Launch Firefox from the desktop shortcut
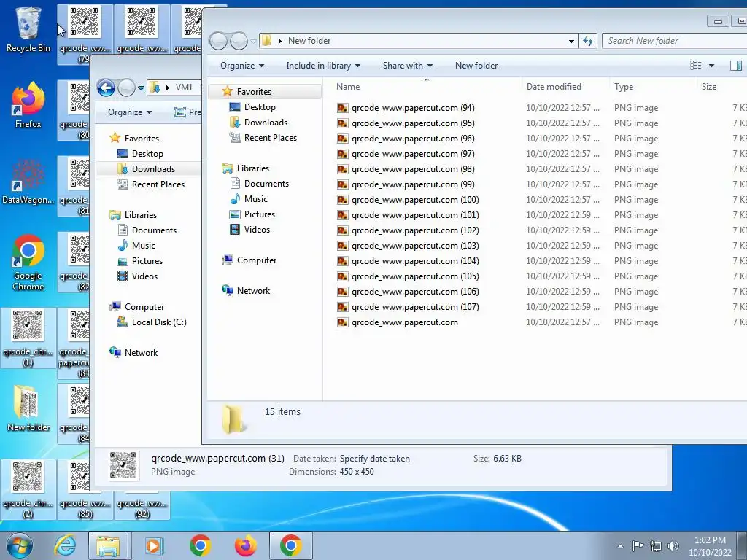Viewport: 747px width, 560px height. pyautogui.click(x=28, y=105)
